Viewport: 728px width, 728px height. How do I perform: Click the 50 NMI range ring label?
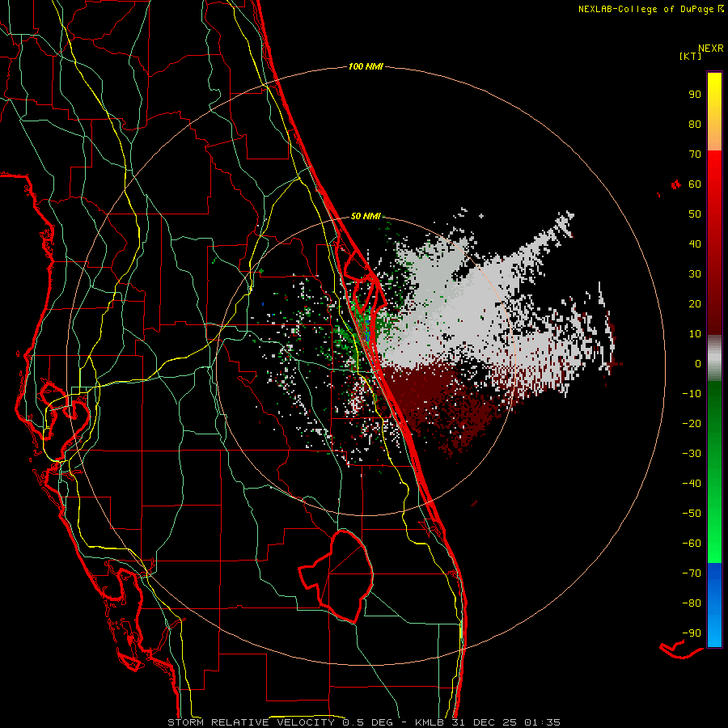(366, 216)
